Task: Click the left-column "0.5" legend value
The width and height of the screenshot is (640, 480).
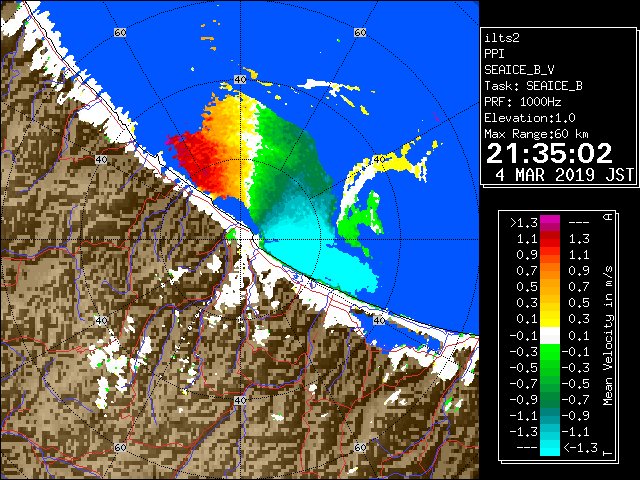Action: pyautogui.click(x=527, y=287)
